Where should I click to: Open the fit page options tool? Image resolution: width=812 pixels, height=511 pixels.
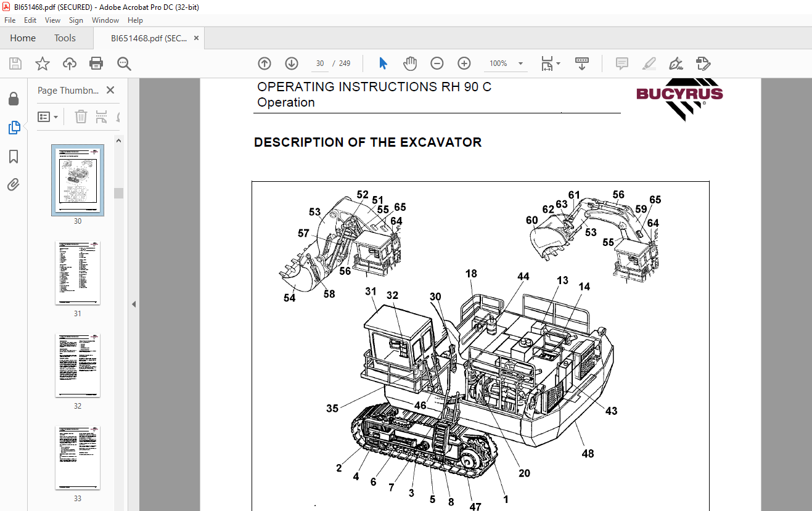click(550, 63)
